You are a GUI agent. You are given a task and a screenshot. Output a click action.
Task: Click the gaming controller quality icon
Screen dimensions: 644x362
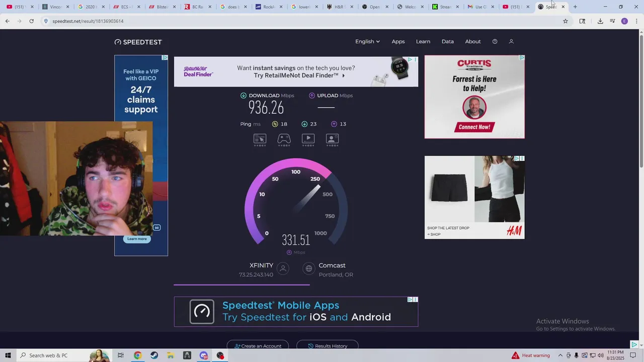coord(284,139)
